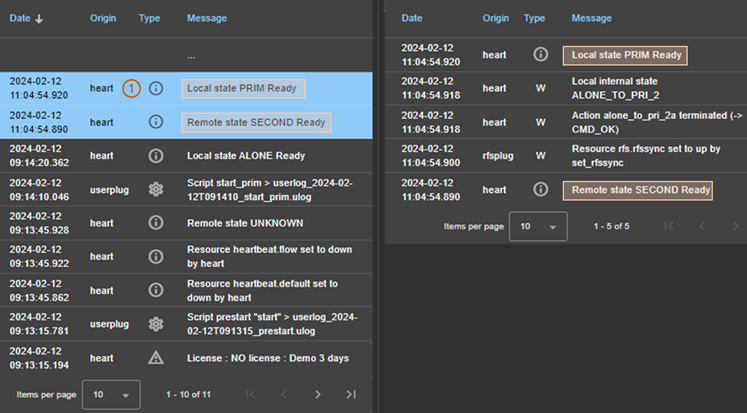Image resolution: width=747 pixels, height=413 pixels.
Task: Sort left table by Origin column header
Action: tap(103, 18)
